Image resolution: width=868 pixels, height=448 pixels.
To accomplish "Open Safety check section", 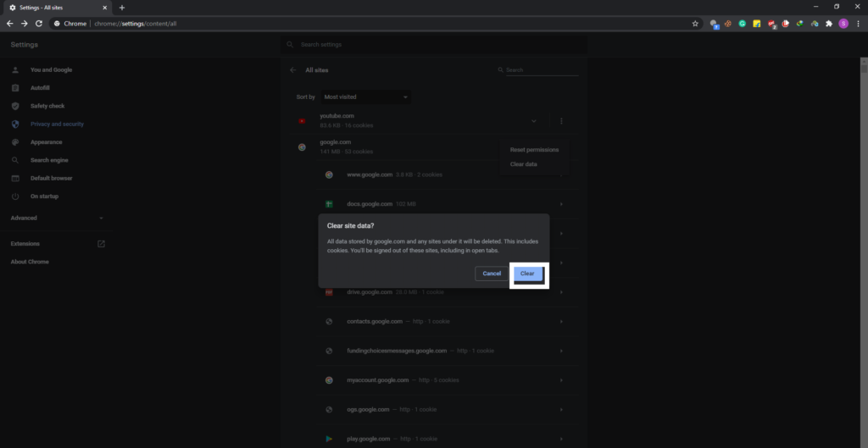I will coord(47,106).
